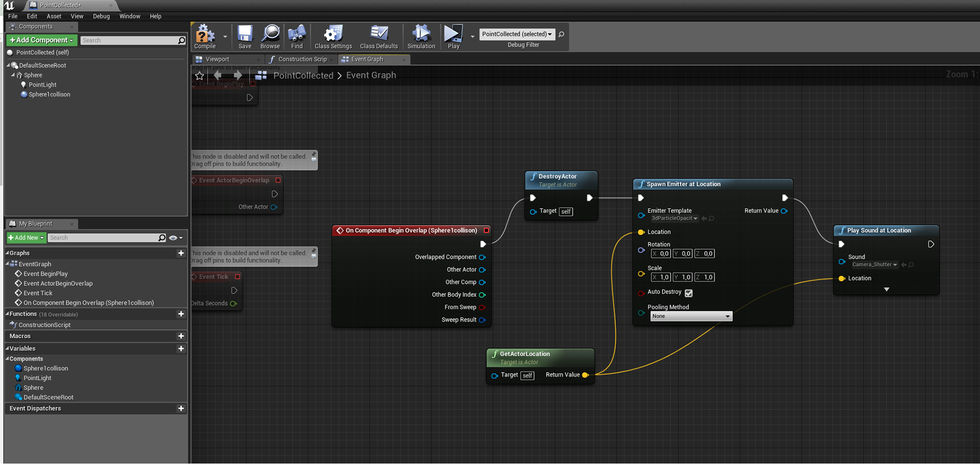Open the Window menu

[130, 16]
